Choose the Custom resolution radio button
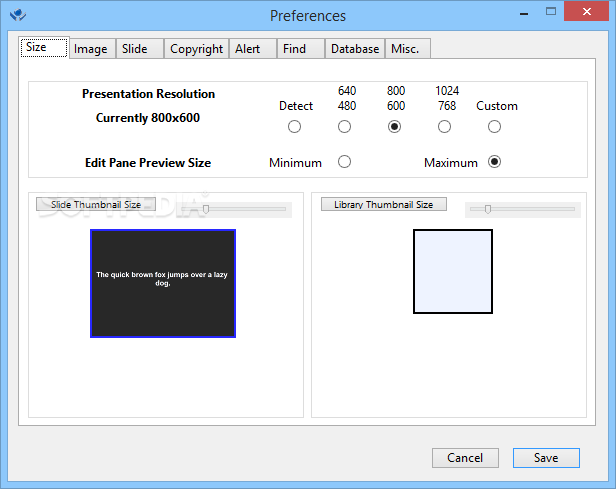Image resolution: width=616 pixels, height=489 pixels. click(x=494, y=127)
